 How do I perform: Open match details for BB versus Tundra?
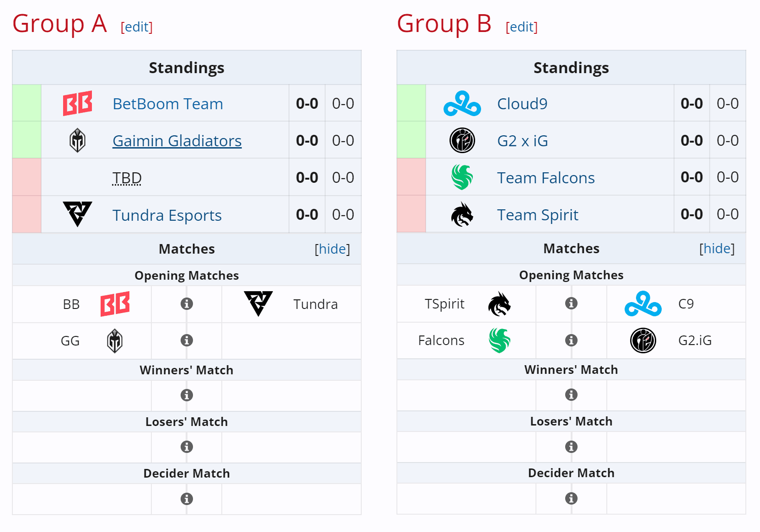(x=187, y=303)
